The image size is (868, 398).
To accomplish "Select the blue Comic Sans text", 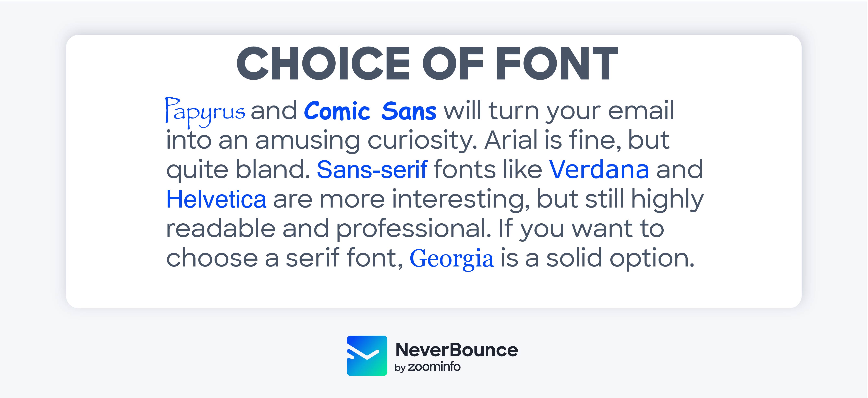I will coord(370,111).
